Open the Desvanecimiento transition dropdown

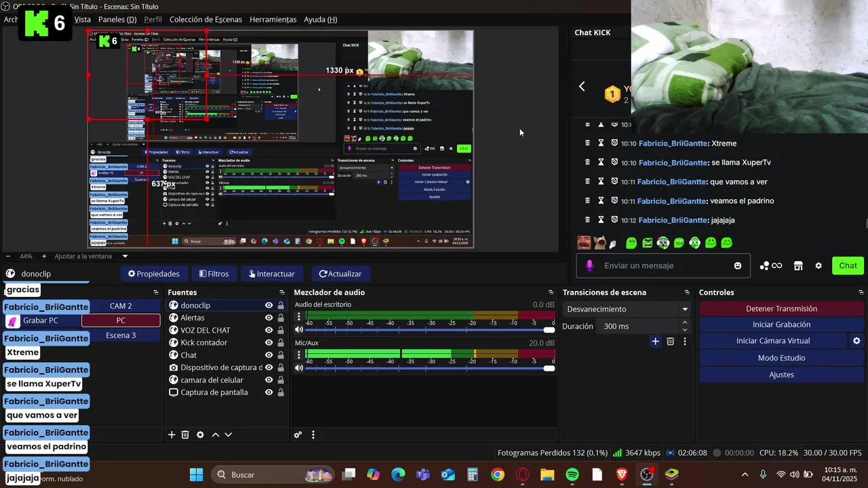tap(626, 309)
